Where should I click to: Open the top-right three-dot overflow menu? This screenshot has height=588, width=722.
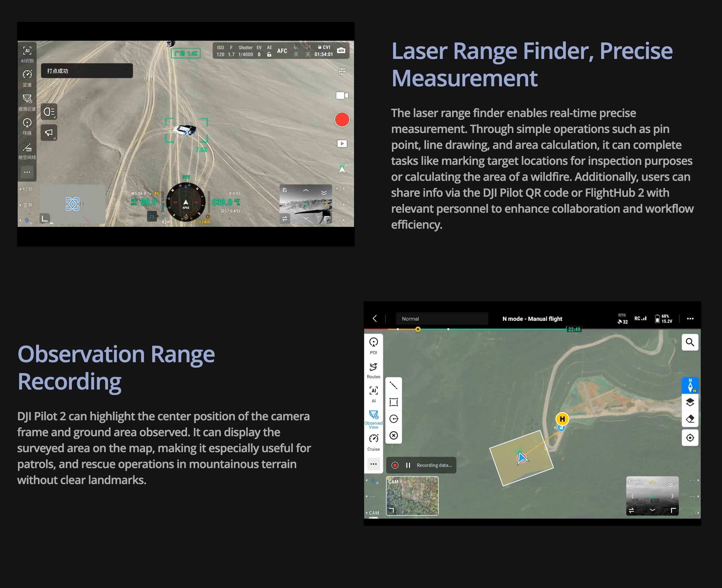[690, 319]
